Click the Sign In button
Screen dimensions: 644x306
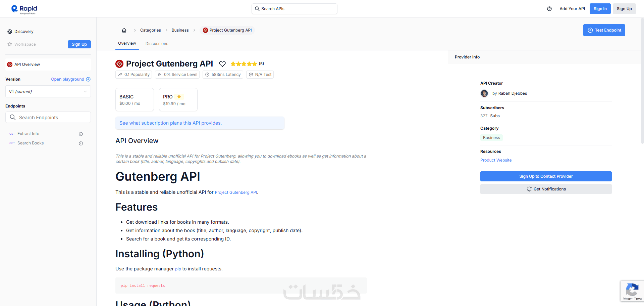(600, 9)
